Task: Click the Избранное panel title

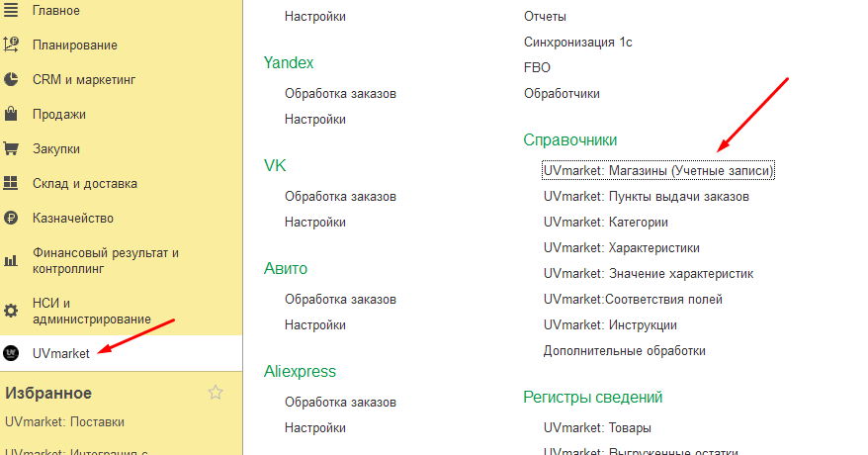Action: (48, 393)
